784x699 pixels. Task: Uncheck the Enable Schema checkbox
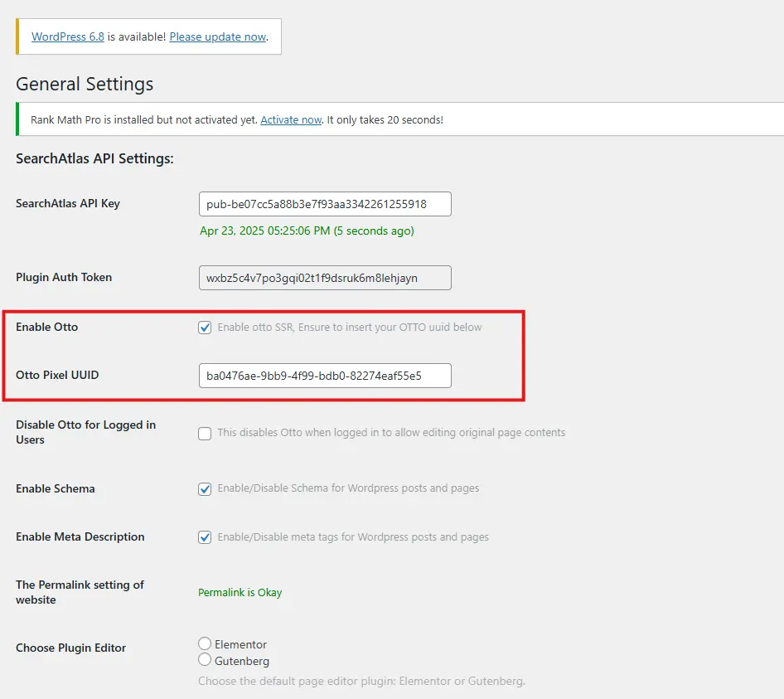(205, 488)
